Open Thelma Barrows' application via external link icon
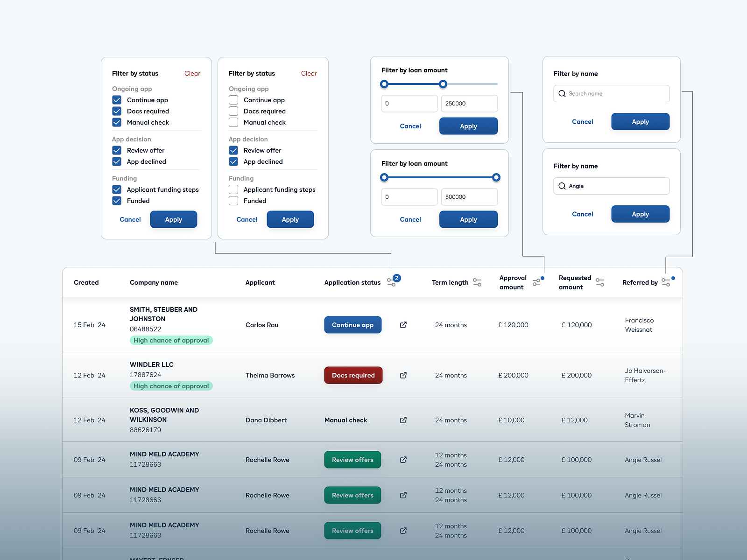Screen dimensions: 747x560 403,375
